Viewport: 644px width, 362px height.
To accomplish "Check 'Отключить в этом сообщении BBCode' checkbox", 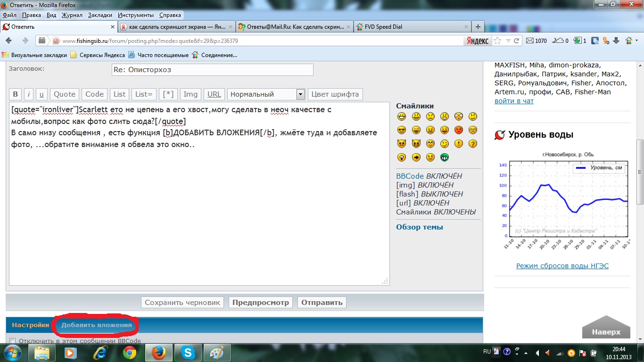I will point(13,341).
